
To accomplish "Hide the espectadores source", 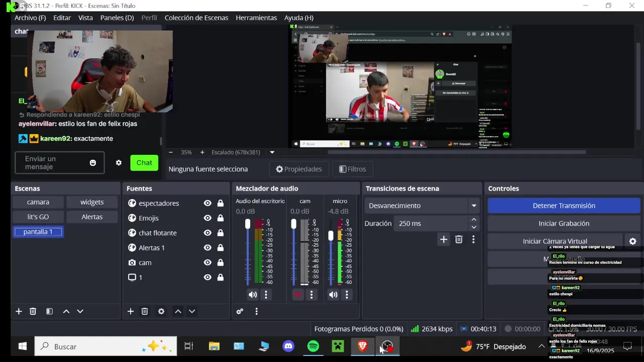I will (207, 203).
